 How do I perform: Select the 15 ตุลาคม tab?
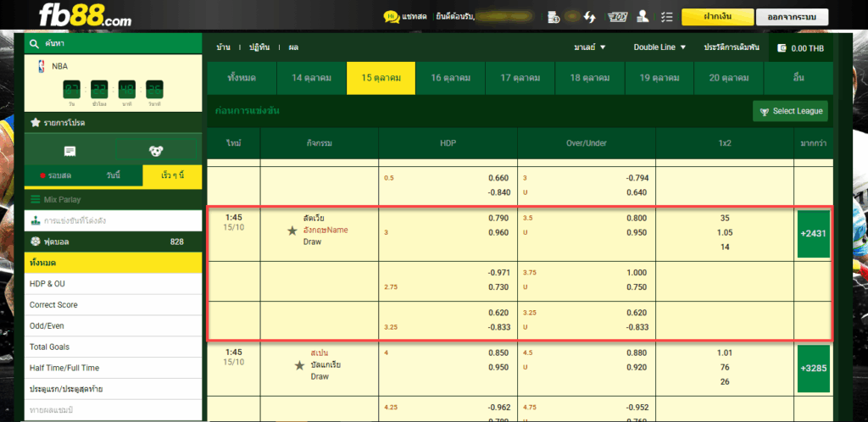tap(381, 78)
